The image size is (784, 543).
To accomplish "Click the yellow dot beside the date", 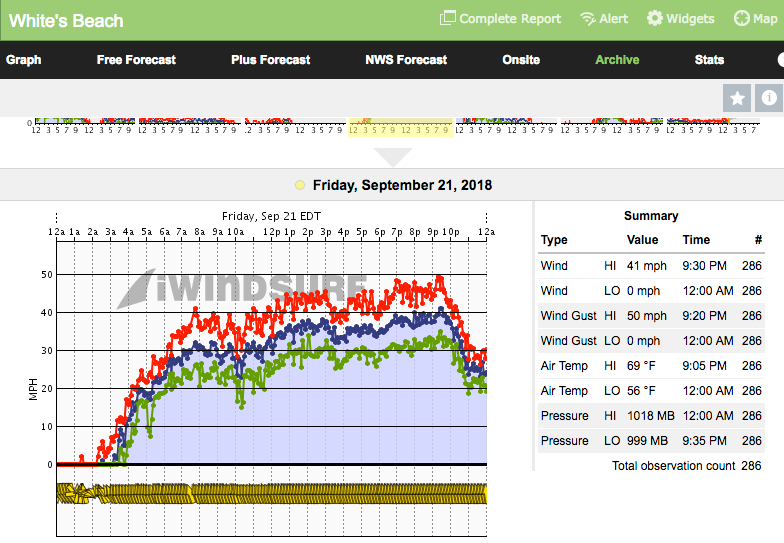I will pyautogui.click(x=300, y=185).
